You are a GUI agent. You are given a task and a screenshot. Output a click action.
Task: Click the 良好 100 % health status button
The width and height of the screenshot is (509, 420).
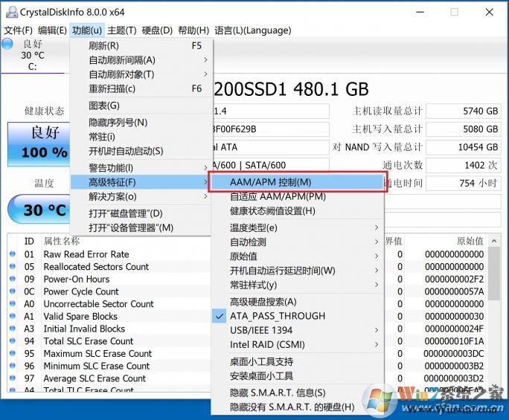click(39, 144)
